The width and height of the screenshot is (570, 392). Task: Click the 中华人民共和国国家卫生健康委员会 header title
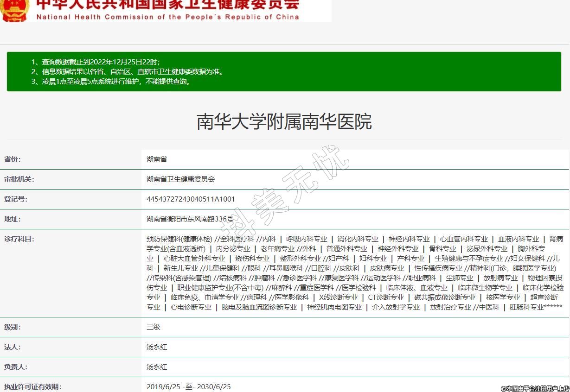click(167, 4)
